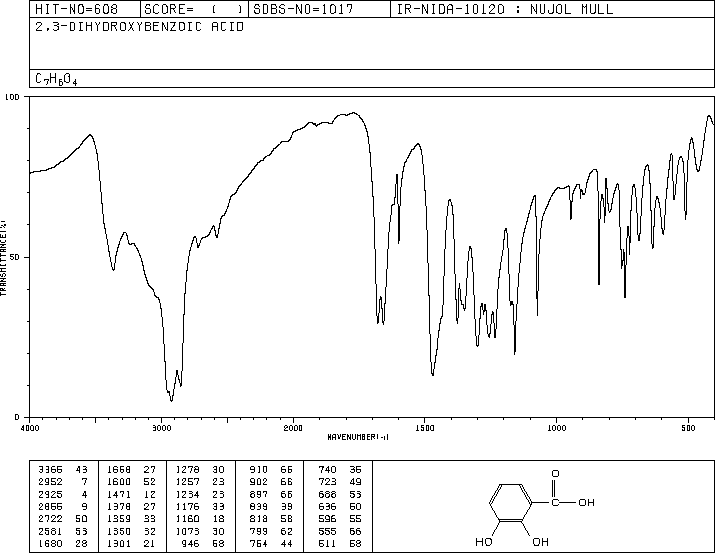The width and height of the screenshot is (715, 553).
Task: Click the 3000 tick label on wavenumber axis
Action: [161, 428]
